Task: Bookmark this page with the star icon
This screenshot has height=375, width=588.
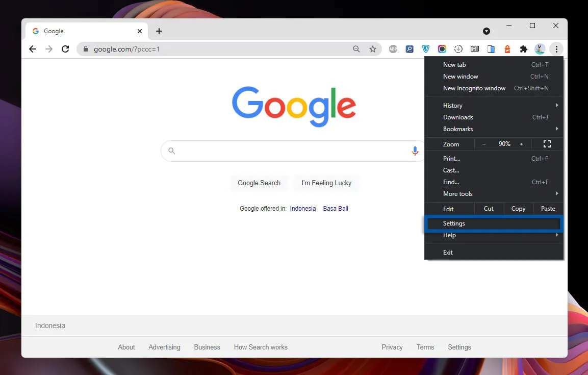Action: click(x=373, y=48)
